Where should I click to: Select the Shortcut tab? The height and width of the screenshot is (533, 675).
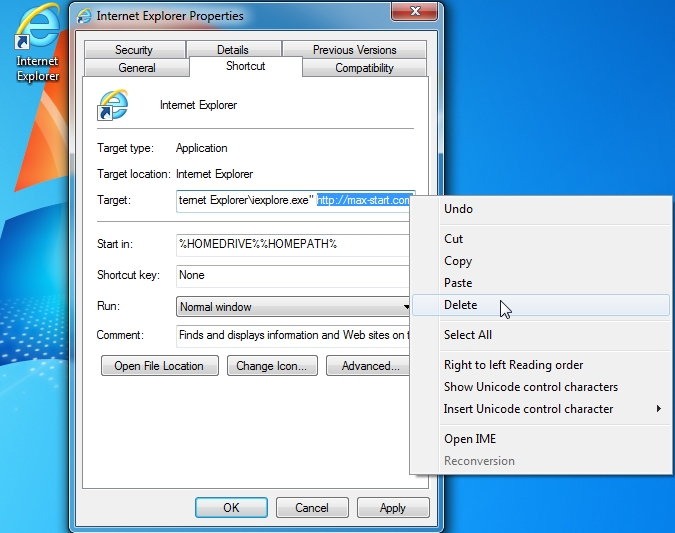click(245, 66)
